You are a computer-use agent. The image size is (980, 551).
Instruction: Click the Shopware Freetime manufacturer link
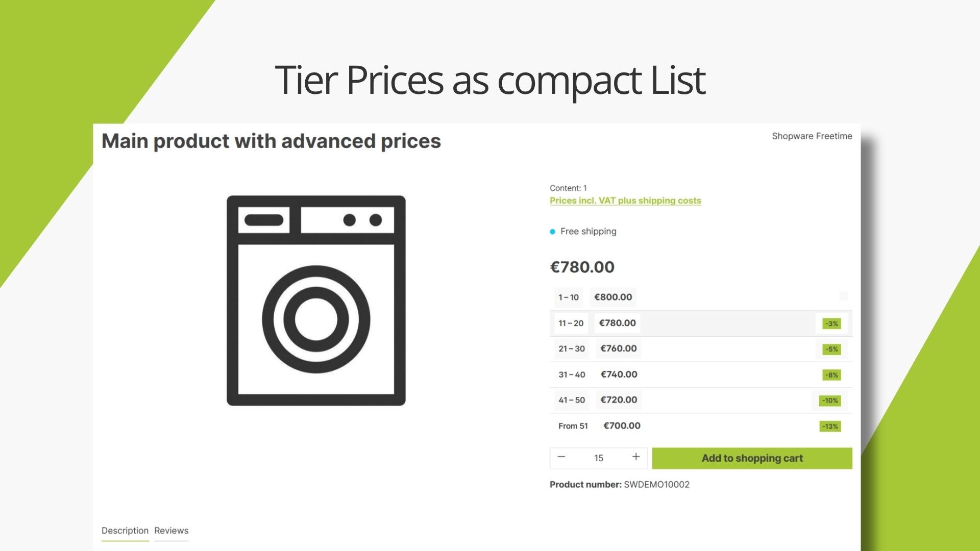coord(812,136)
